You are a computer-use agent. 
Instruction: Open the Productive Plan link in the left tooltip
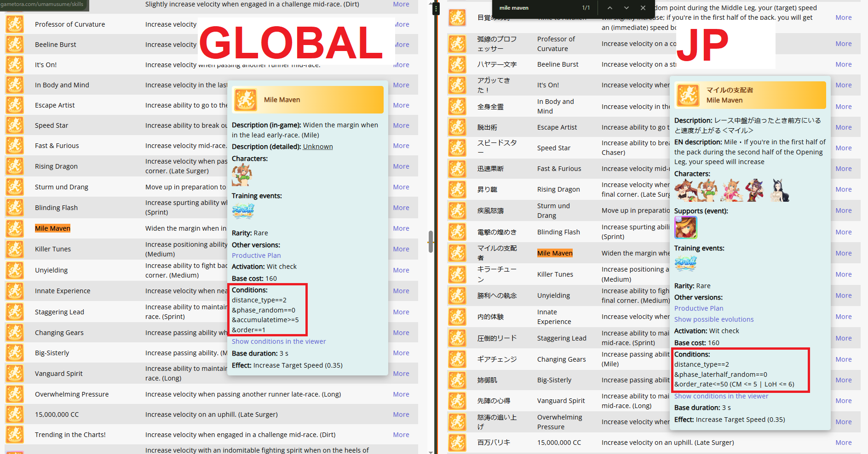[256, 255]
